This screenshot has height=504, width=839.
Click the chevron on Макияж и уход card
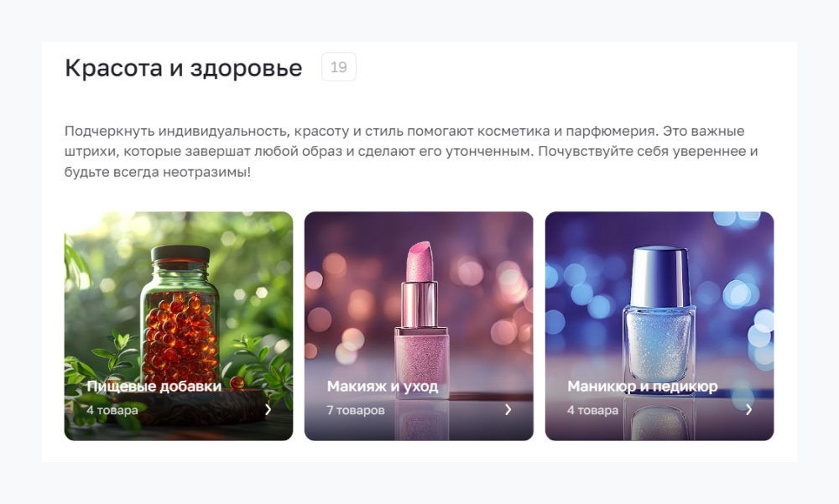coord(508,410)
